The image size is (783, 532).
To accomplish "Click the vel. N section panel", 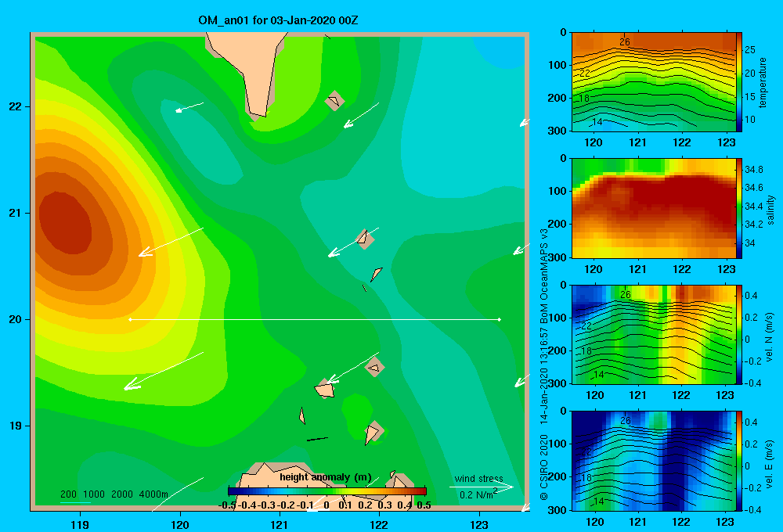I will pyautogui.click(x=653, y=334).
